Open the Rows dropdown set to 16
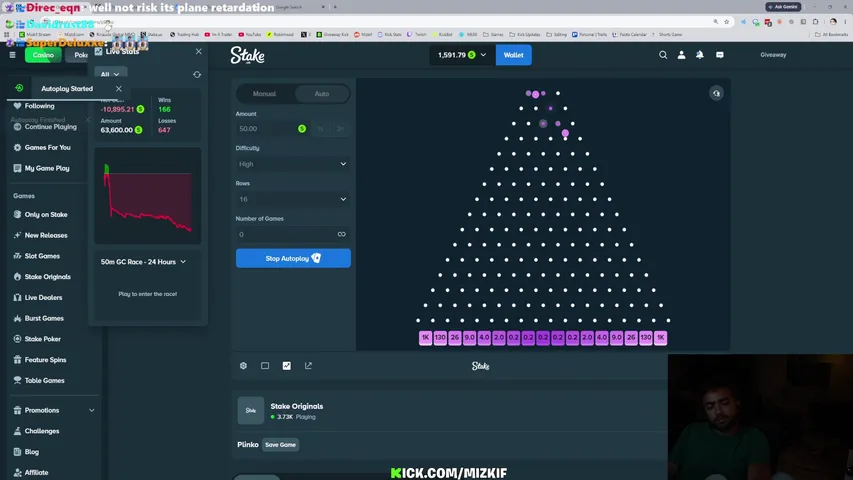The image size is (853, 480). point(293,199)
